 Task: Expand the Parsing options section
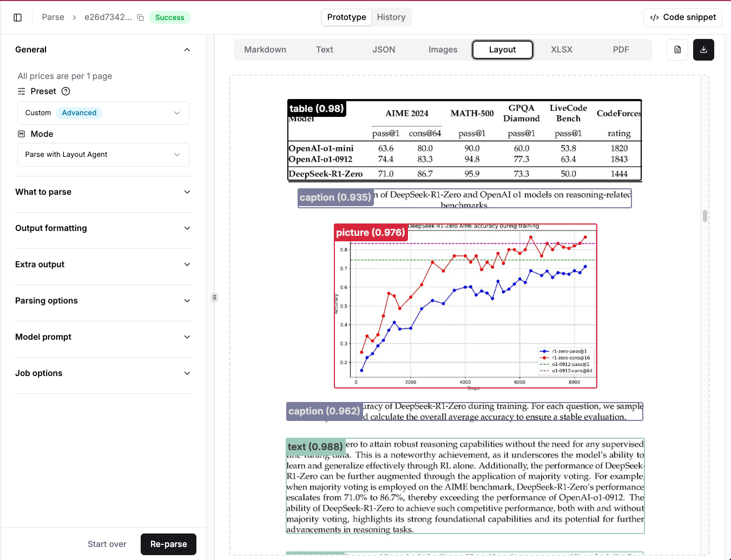point(103,301)
